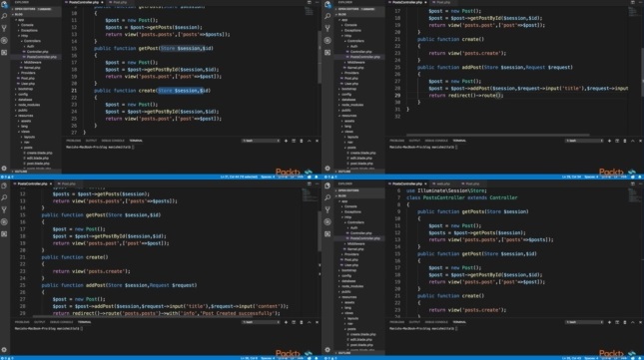Kill terminal with trash icon in bottom-left window
This screenshot has height=360, width=644.
(x=302, y=322)
